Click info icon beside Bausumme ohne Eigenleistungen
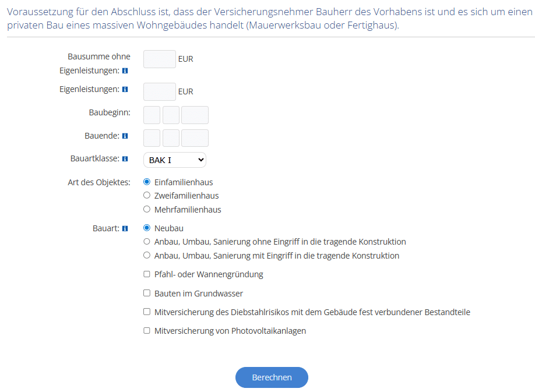The image size is (535, 392). 125,71
